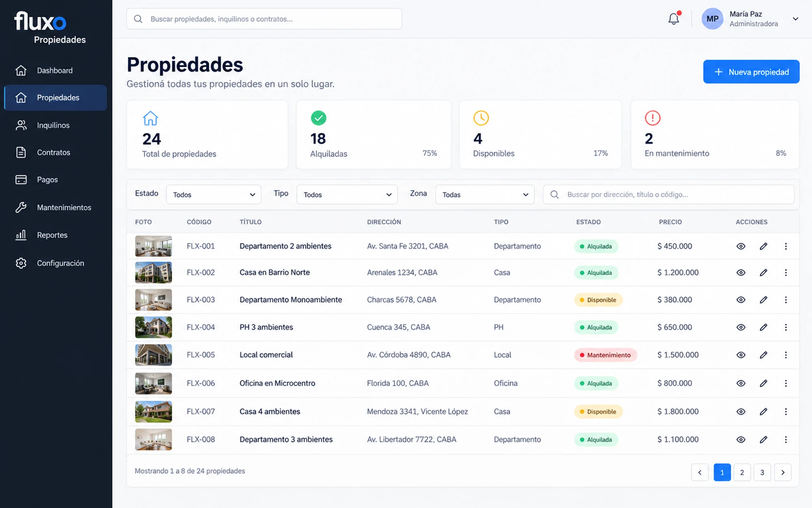Click eye icon on Local comercial row
This screenshot has width=812, height=508.
[741, 355]
